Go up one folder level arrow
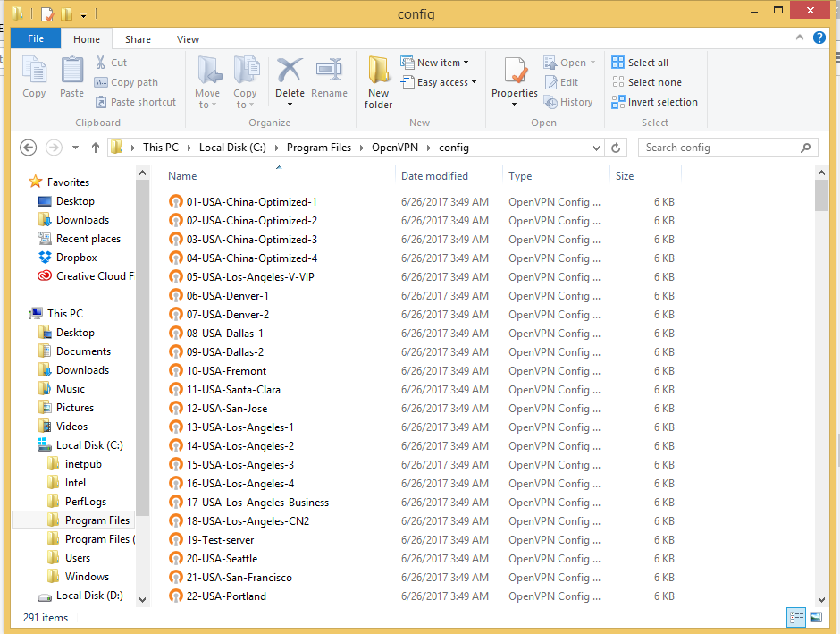This screenshot has width=840, height=634. coord(96,148)
